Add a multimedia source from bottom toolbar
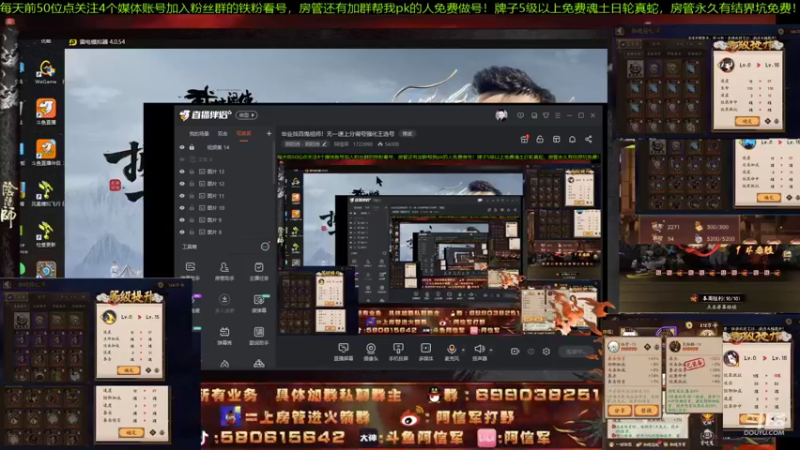Screen dimensions: 800x450 (x=426, y=352)
